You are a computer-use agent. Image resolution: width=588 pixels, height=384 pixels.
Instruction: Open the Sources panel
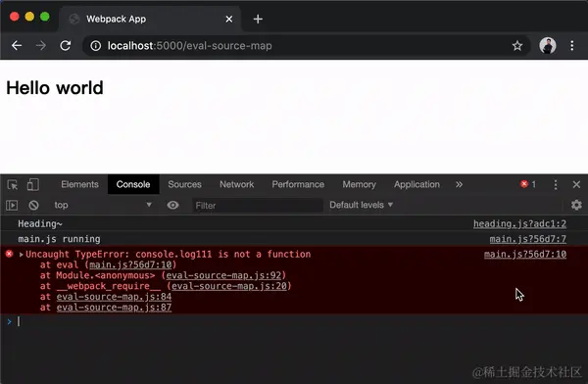(x=184, y=184)
